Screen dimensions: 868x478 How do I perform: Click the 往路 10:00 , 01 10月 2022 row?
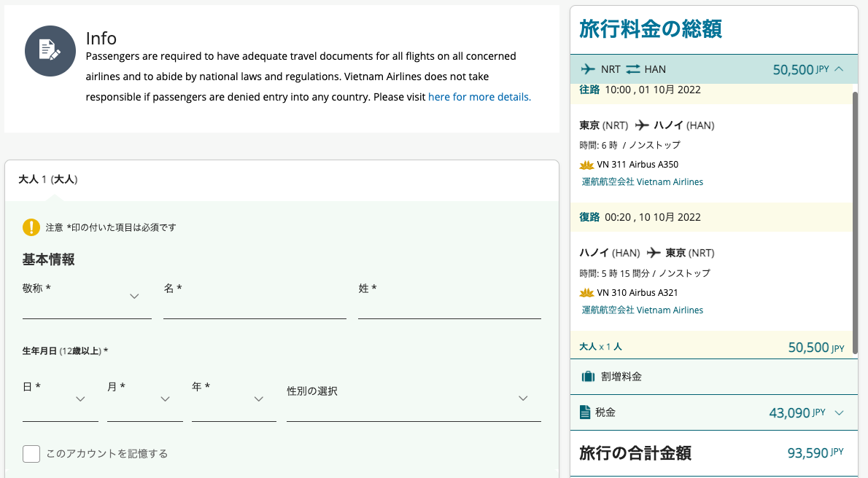(x=710, y=93)
